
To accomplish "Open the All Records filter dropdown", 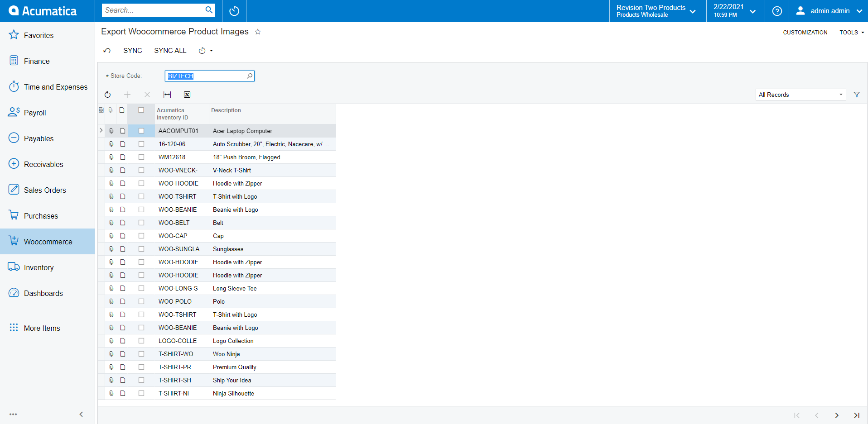I will point(800,95).
